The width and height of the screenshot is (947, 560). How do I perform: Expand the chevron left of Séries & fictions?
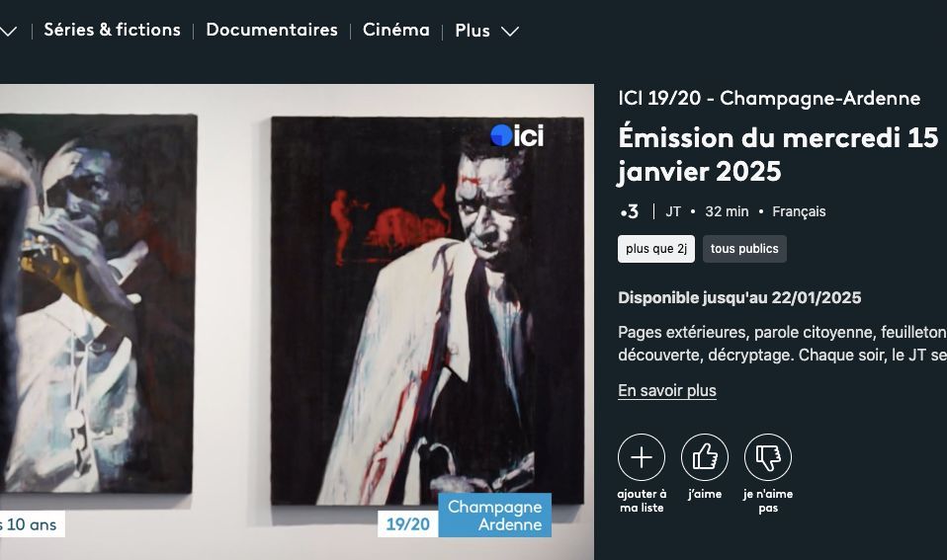point(8,31)
